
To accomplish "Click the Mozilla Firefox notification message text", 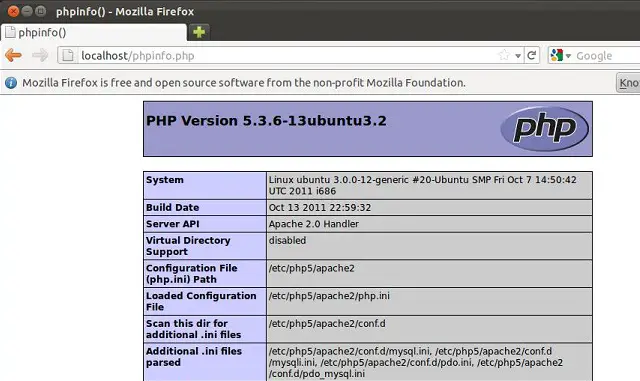I will pos(244,83).
